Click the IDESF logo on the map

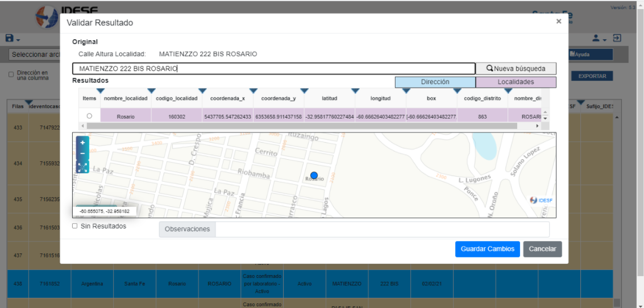[541, 201]
